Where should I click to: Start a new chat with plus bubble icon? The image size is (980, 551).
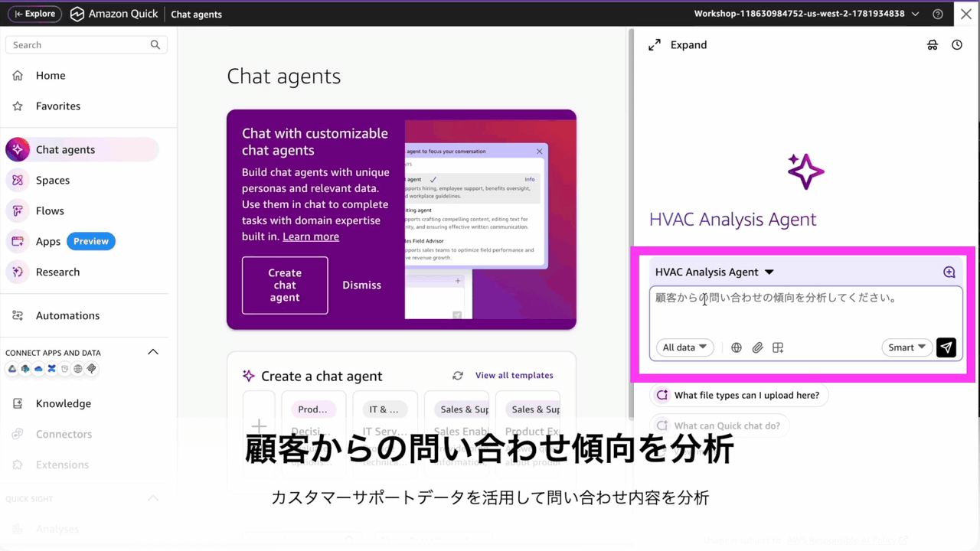pos(949,272)
